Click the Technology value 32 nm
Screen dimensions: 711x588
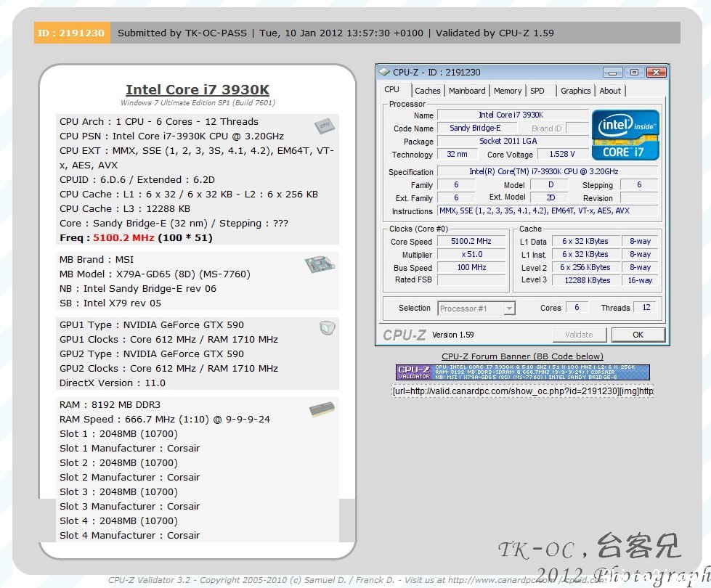(458, 154)
